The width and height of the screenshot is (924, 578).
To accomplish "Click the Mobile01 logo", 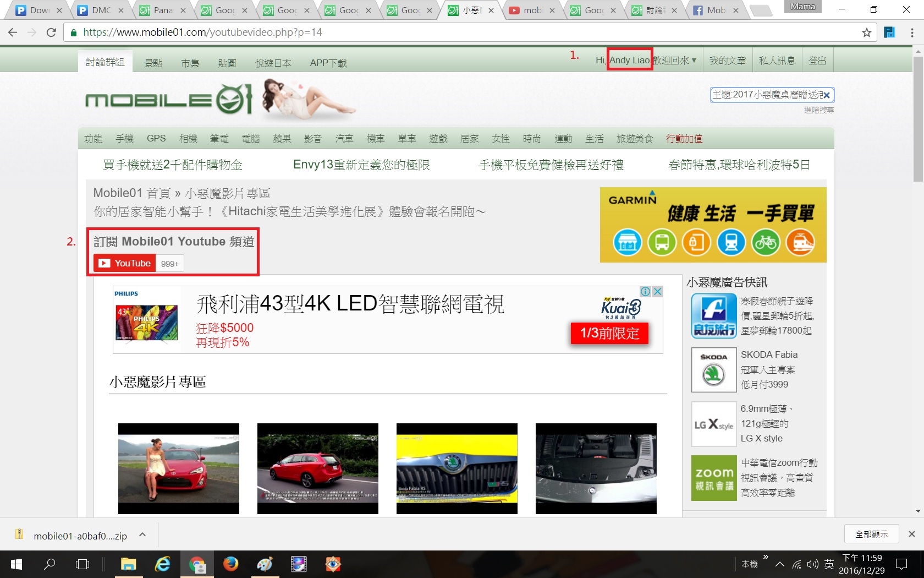I will (169, 100).
